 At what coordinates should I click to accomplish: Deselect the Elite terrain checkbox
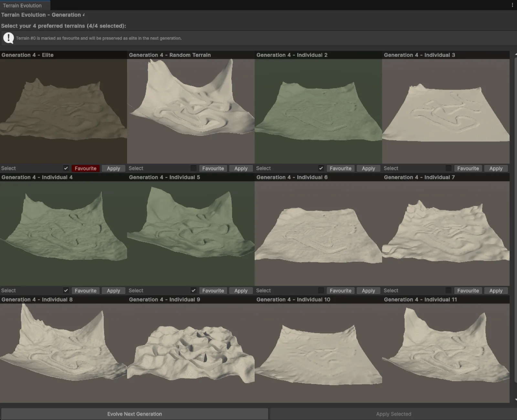tap(66, 168)
